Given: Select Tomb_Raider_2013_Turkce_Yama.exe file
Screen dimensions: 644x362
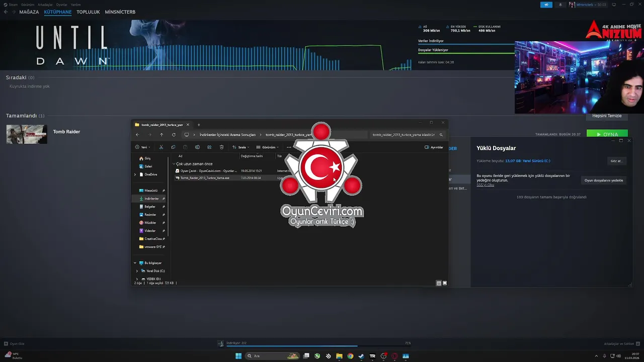Looking at the screenshot, I should point(205,178).
